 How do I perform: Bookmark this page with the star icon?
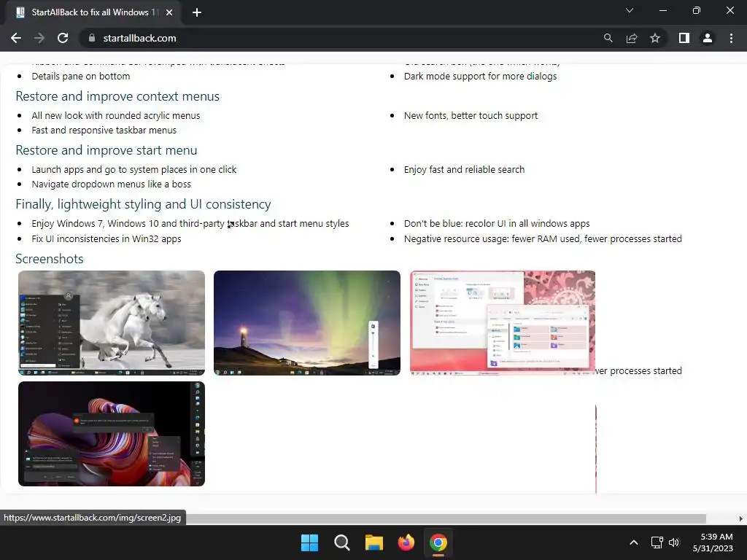pyautogui.click(x=655, y=38)
